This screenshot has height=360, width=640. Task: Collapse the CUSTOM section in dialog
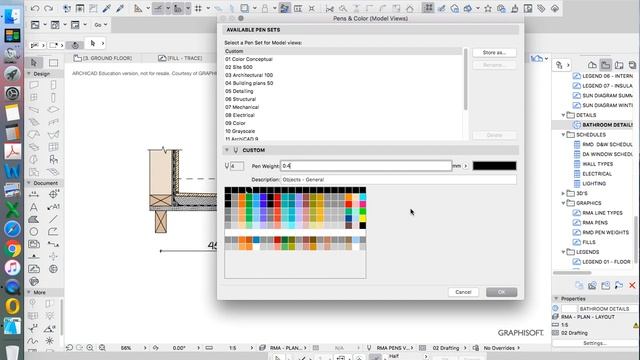click(x=227, y=150)
